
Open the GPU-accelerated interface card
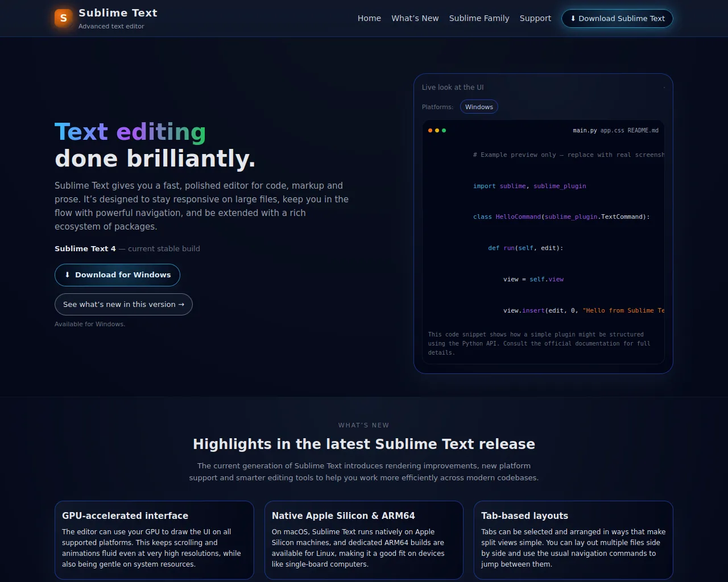point(154,540)
